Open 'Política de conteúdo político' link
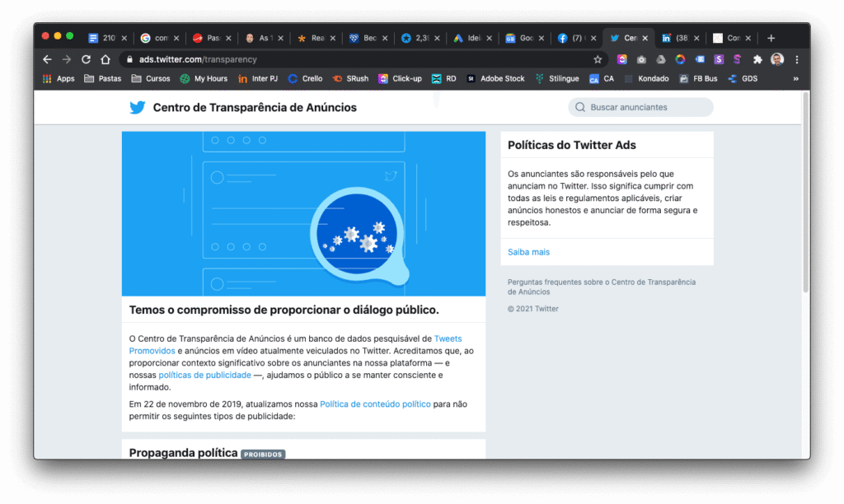This screenshot has height=504, width=844. 375,404
